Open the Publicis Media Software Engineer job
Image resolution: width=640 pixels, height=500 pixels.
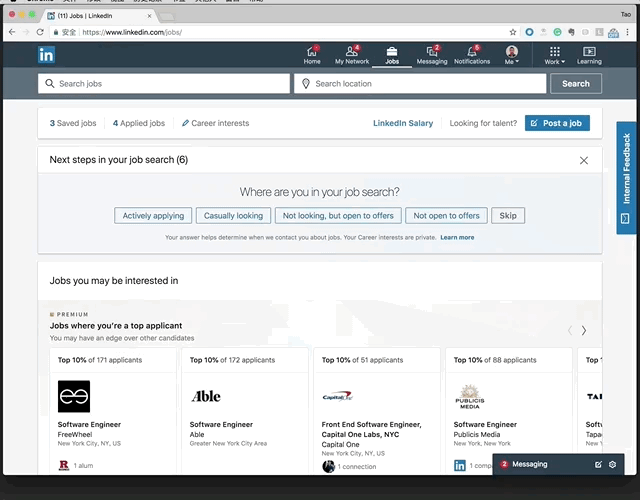[x=485, y=424]
